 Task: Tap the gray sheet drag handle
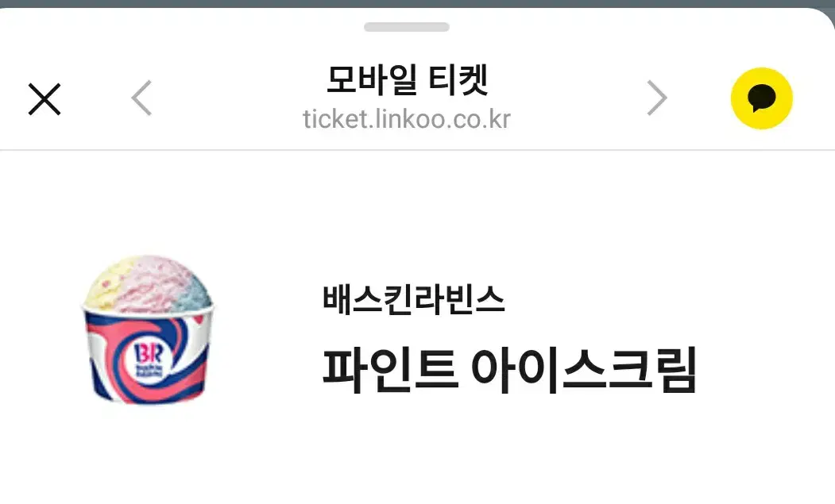click(406, 27)
